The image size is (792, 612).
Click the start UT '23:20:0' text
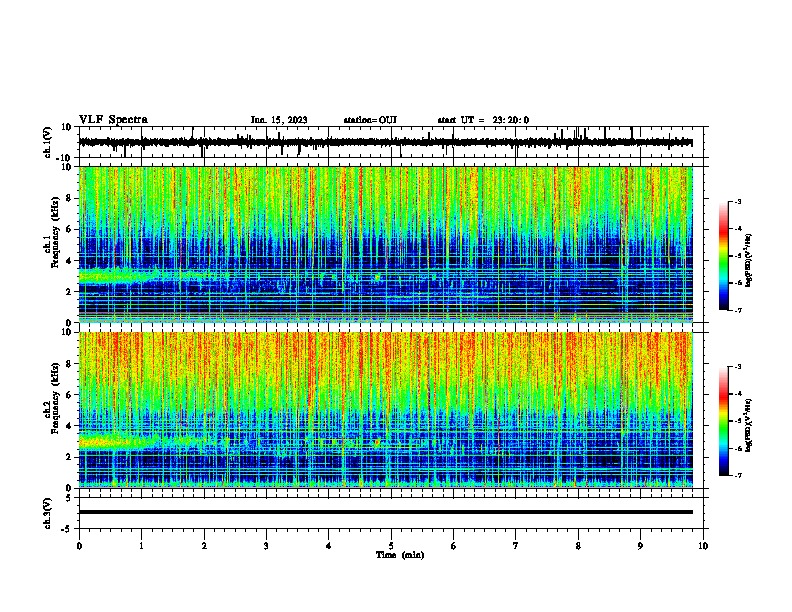click(x=511, y=120)
